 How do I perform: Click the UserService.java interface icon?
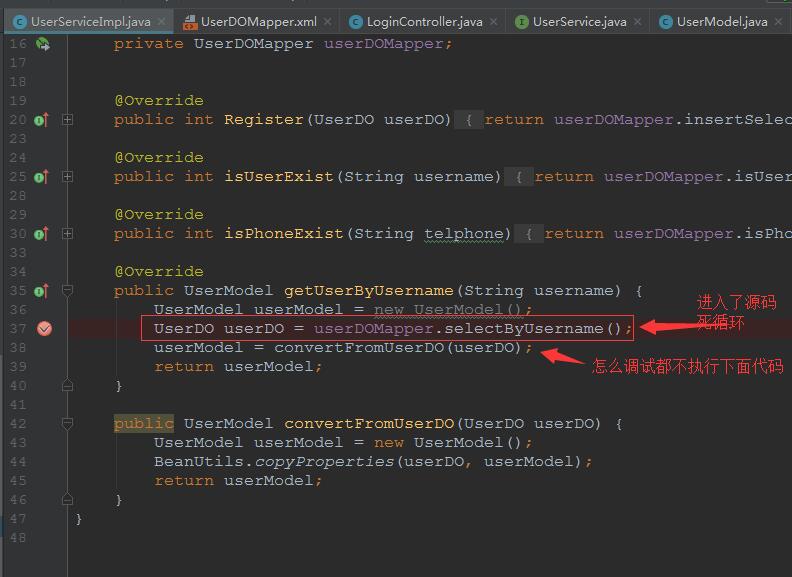point(522,22)
